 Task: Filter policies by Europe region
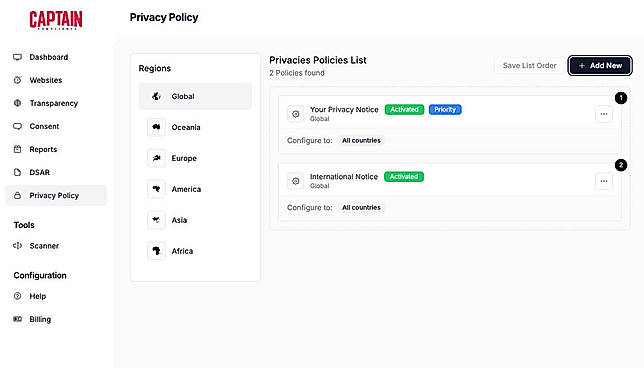coord(195,158)
